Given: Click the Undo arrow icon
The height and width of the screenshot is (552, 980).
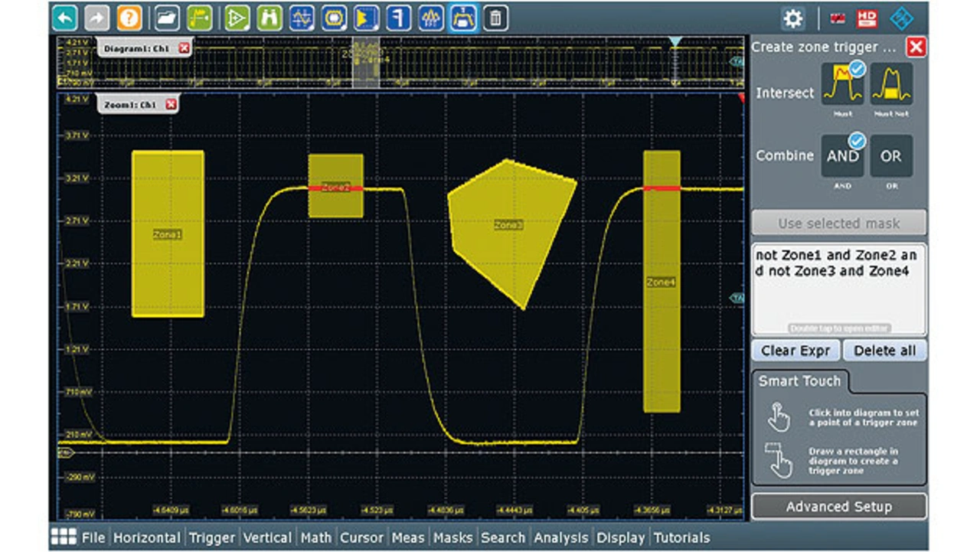Looking at the screenshot, I should (x=65, y=18).
